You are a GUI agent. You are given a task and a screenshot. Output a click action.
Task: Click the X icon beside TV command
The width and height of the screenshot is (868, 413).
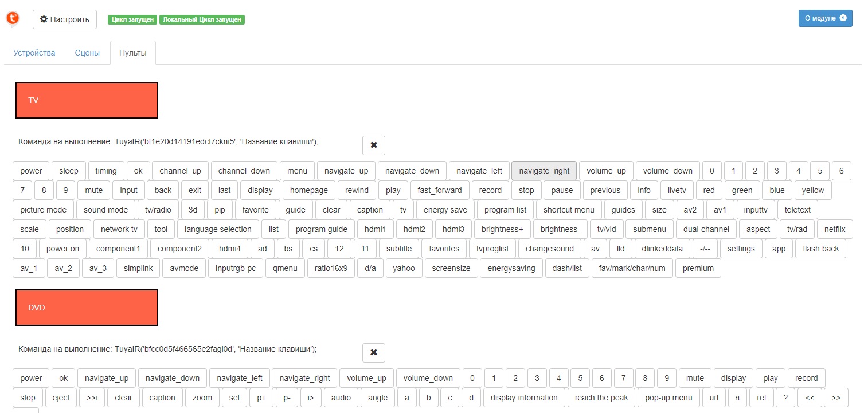pyautogui.click(x=374, y=145)
